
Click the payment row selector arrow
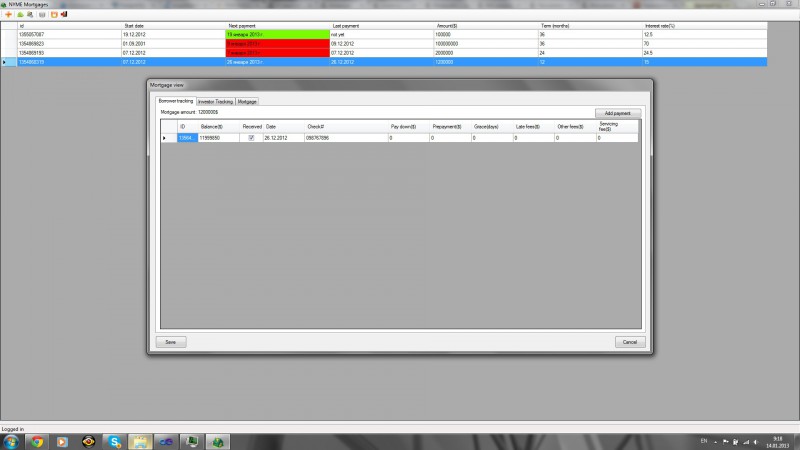click(169, 138)
